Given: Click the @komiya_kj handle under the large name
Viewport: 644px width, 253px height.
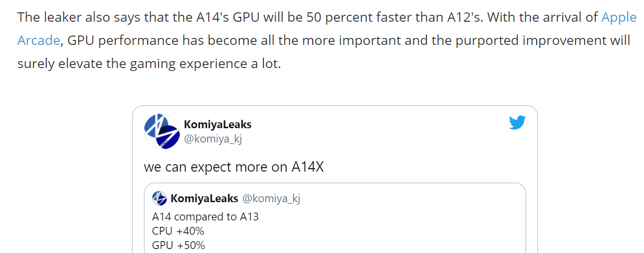Looking at the screenshot, I should click(213, 139).
